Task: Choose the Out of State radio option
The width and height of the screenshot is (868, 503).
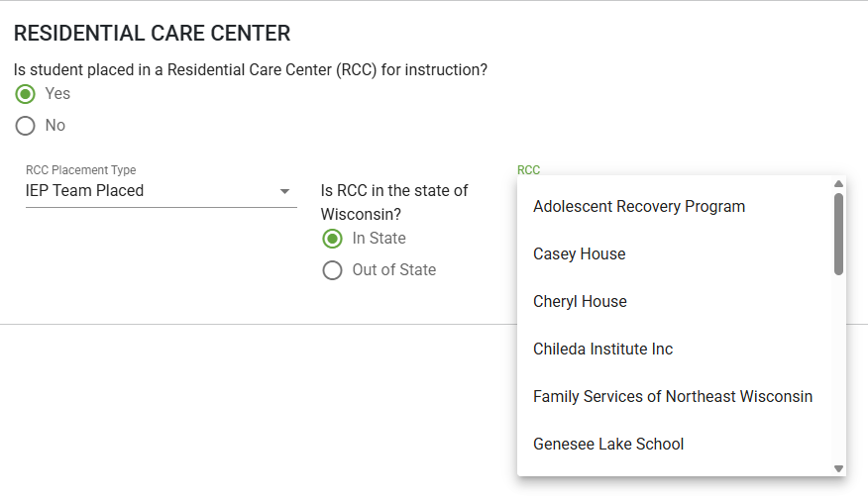Action: (x=332, y=270)
